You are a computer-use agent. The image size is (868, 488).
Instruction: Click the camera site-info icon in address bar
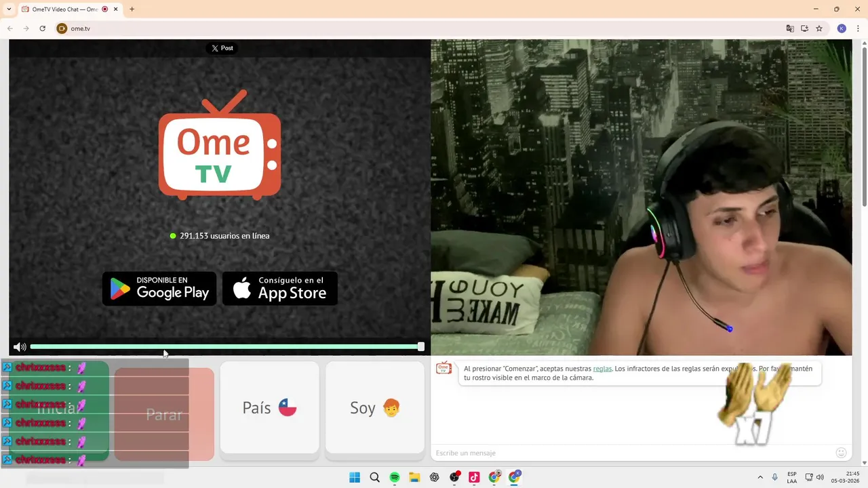62,28
